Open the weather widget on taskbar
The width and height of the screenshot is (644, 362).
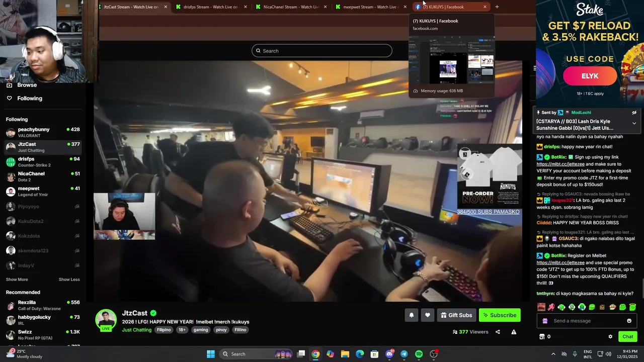pos(25,353)
